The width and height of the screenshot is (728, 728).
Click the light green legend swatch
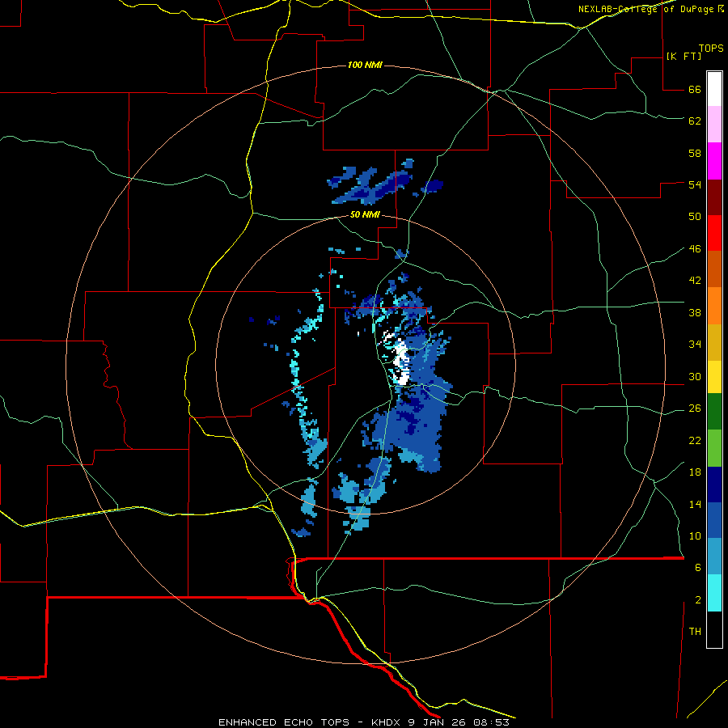coord(714,448)
